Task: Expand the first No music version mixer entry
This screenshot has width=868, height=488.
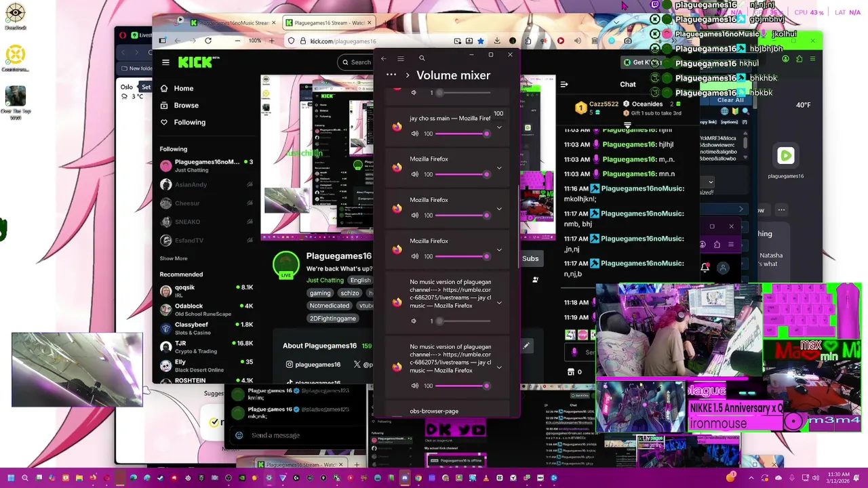Action: pos(499,302)
